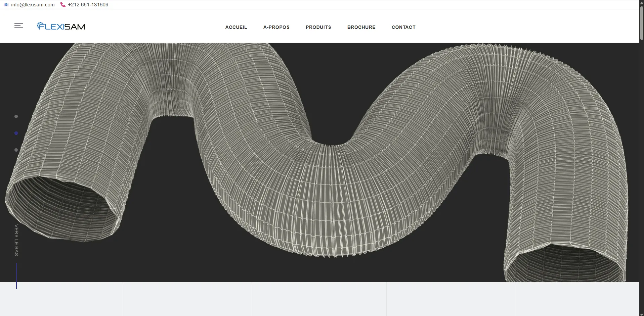Image resolution: width=644 pixels, height=316 pixels.
Task: Select the third slide navigation dot
Action: click(x=16, y=150)
